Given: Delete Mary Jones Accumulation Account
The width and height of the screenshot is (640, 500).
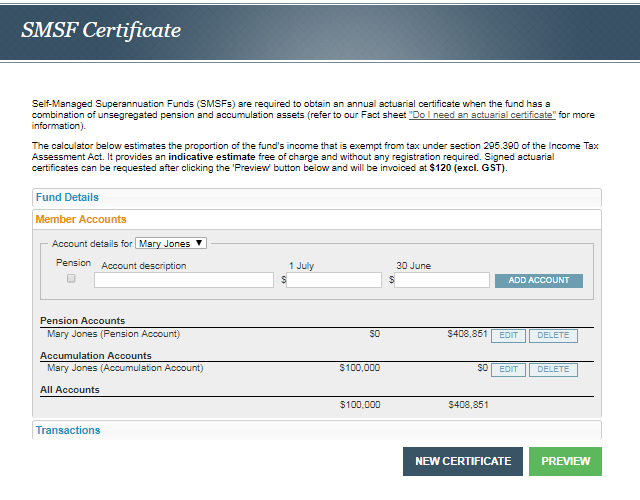Looking at the screenshot, I should point(553,370).
